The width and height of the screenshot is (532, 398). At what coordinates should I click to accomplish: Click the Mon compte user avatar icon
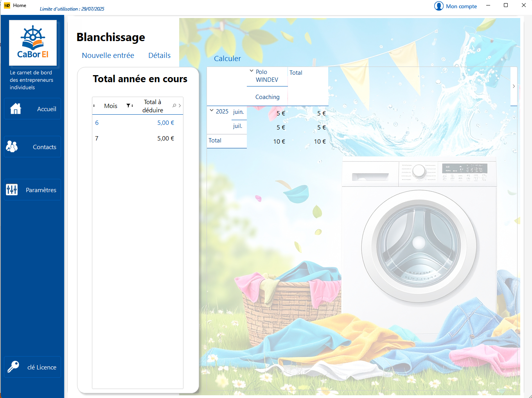tap(439, 6)
